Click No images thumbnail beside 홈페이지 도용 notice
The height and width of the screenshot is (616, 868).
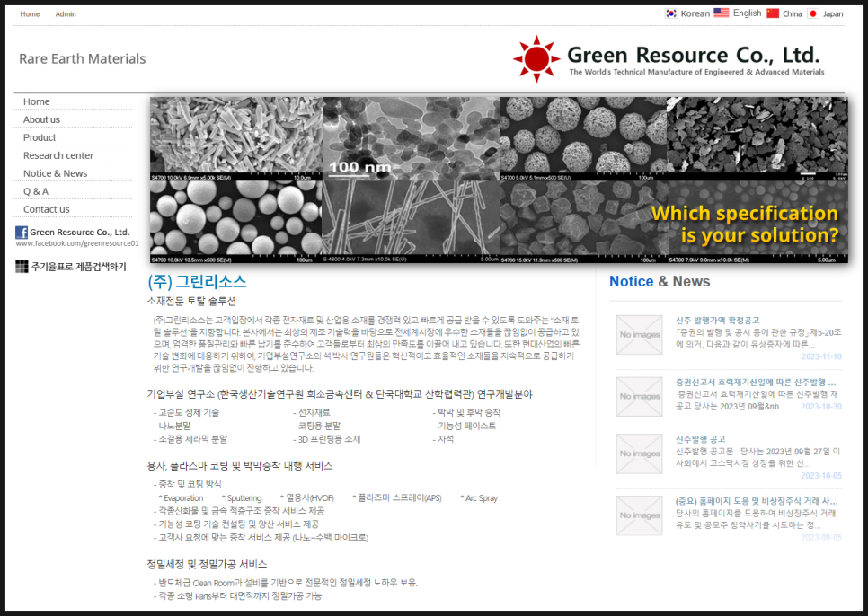coord(640,515)
